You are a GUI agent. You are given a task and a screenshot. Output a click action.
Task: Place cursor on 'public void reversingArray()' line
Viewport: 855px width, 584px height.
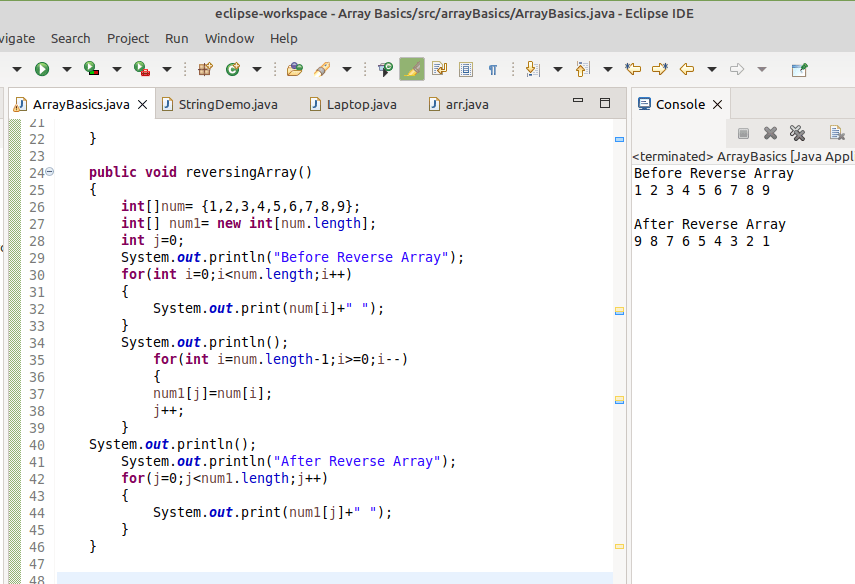201,172
